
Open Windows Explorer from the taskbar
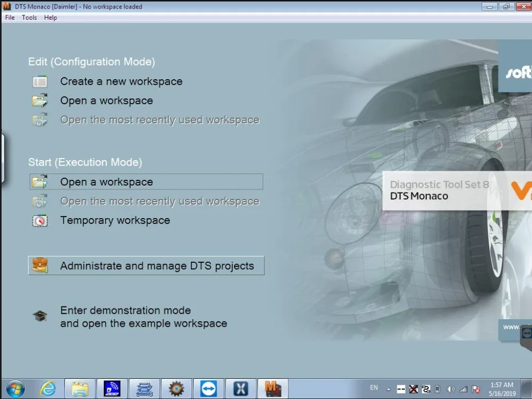(x=80, y=389)
